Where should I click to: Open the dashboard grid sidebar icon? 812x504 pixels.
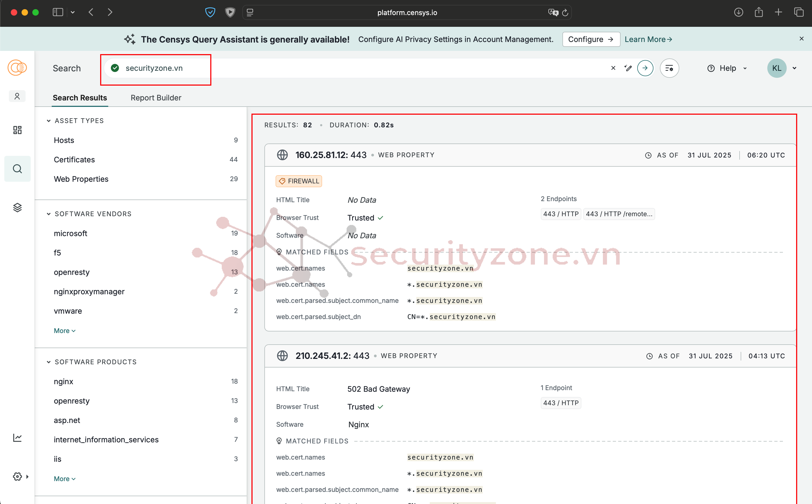click(17, 130)
